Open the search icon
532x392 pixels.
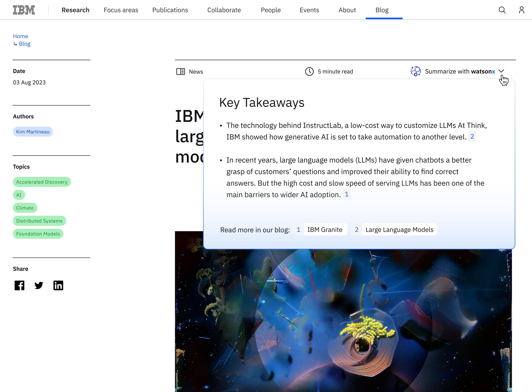click(x=502, y=10)
